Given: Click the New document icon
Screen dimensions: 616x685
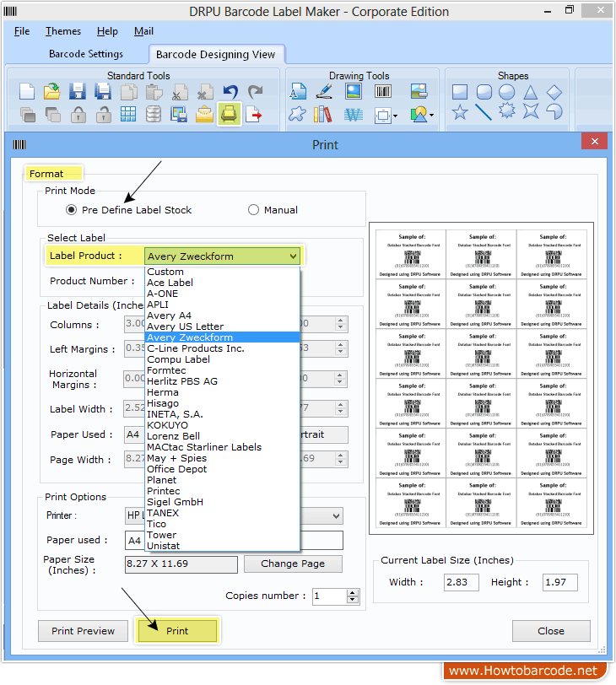Looking at the screenshot, I should pos(27,92).
